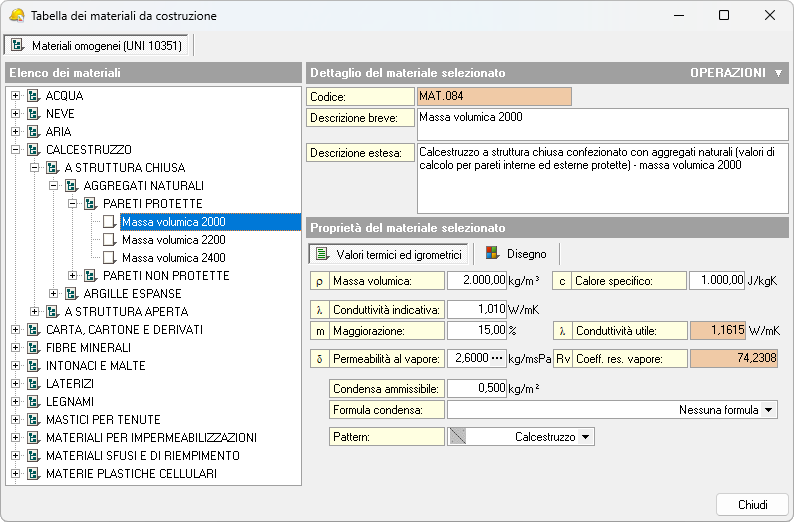Click the ACQUA category tree icon
Screen dimensions: 794x522
click(x=33, y=96)
